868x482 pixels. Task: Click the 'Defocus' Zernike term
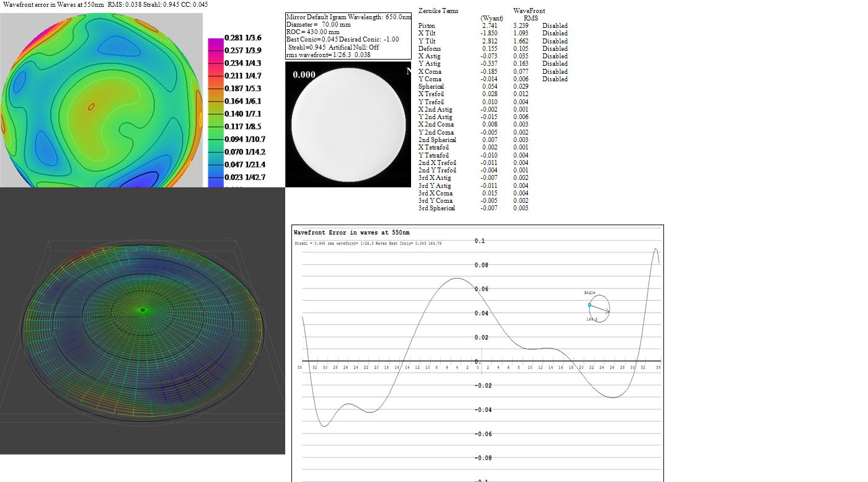pos(430,48)
